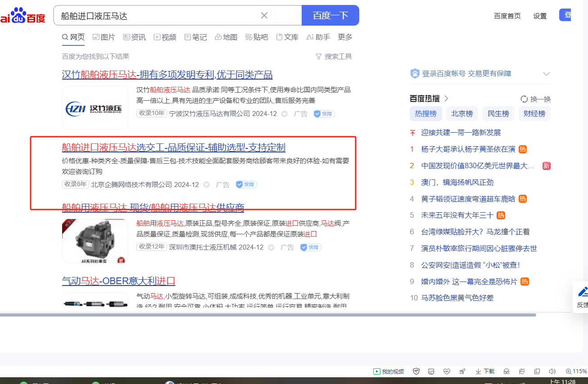Refresh hot list via 换一换 icon
This screenshot has height=384, width=588.
click(x=524, y=99)
